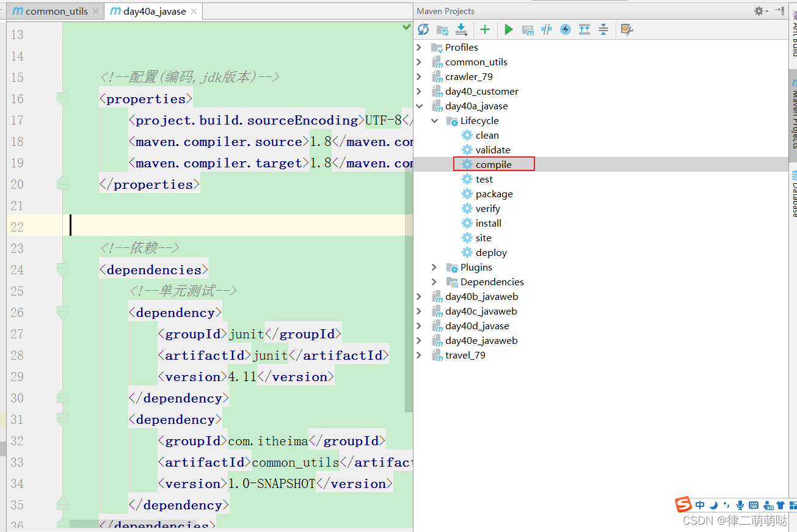Open the Maven Projects gear options menu

pos(760,11)
